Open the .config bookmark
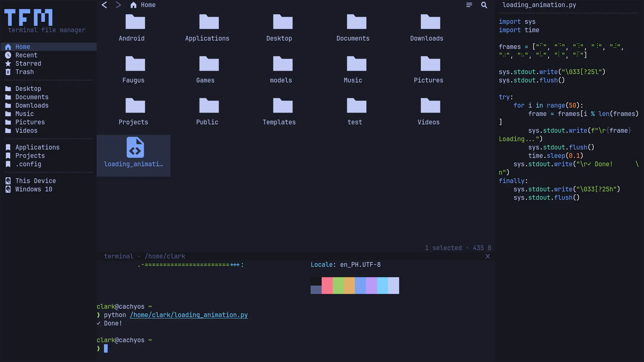644x362 pixels. [x=49, y=164]
